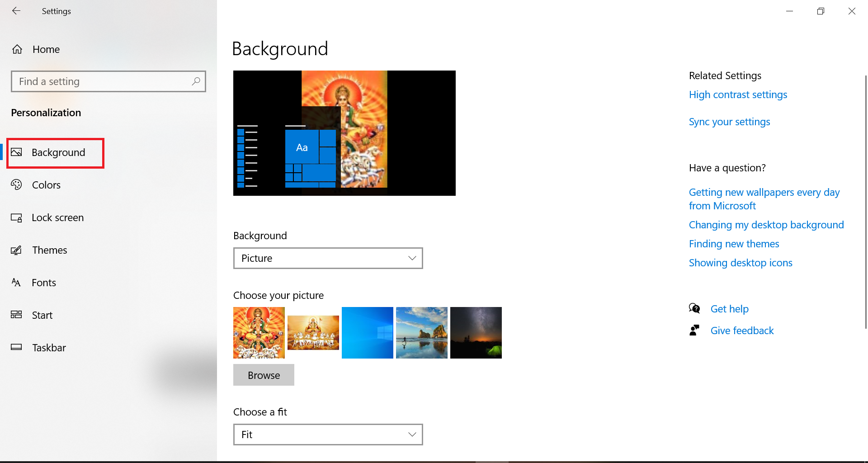
Task: Open the Home icon in sidebar
Action: coord(17,49)
